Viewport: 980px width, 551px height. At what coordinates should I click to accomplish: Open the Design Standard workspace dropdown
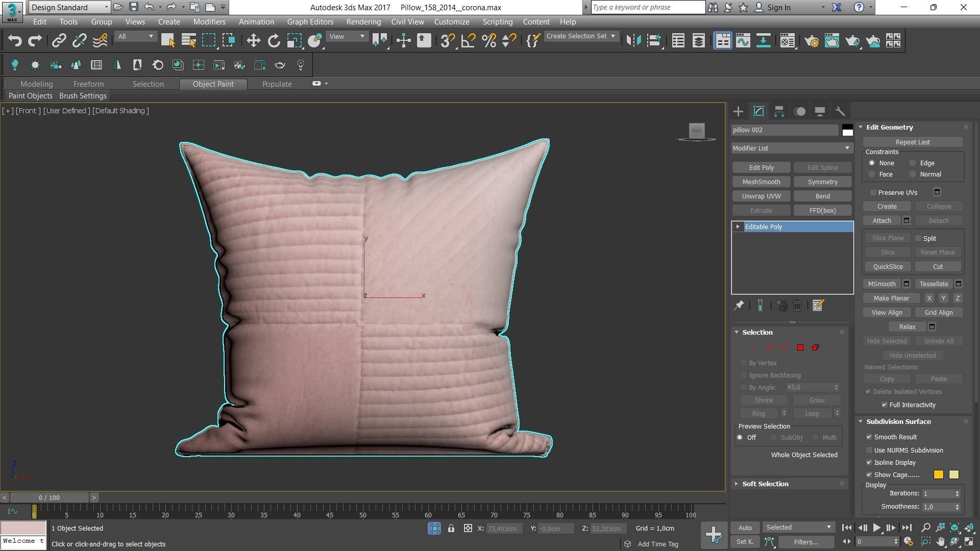pos(69,7)
